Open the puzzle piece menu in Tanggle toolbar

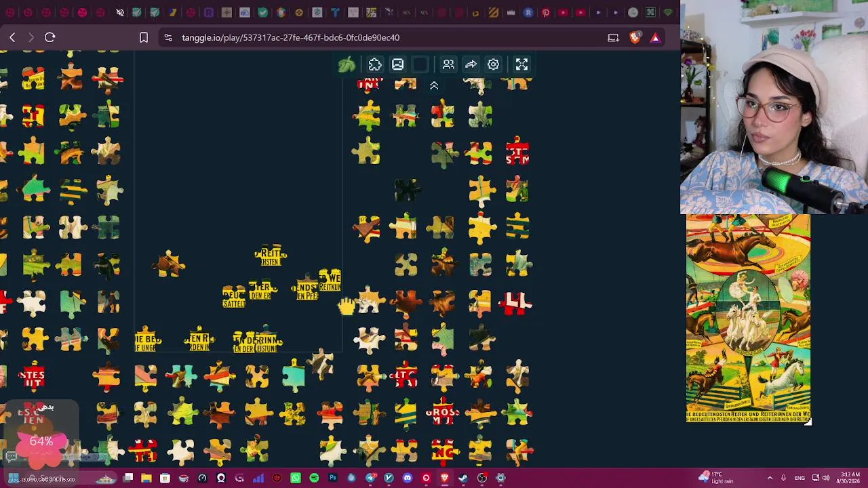click(x=375, y=64)
